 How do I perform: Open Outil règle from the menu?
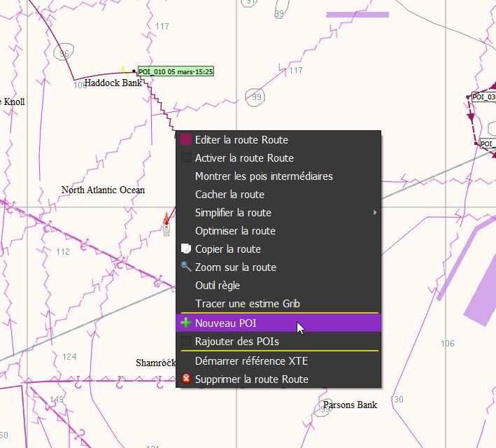click(218, 286)
